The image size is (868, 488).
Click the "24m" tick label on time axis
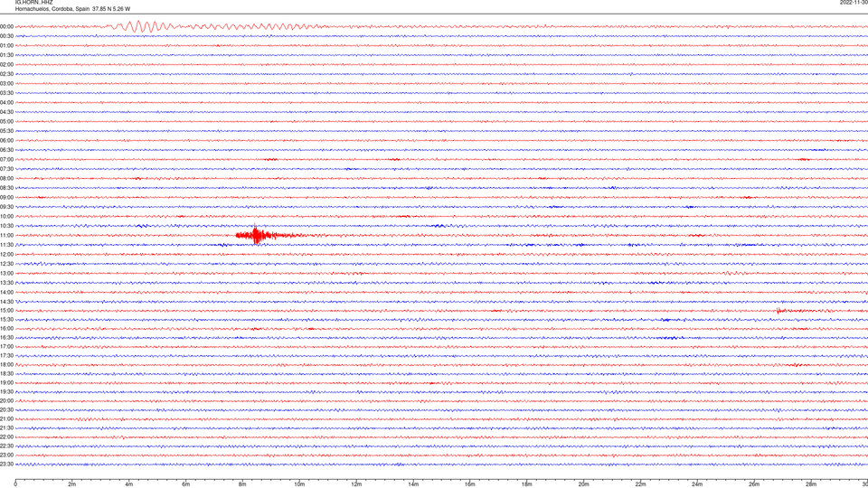coord(697,484)
